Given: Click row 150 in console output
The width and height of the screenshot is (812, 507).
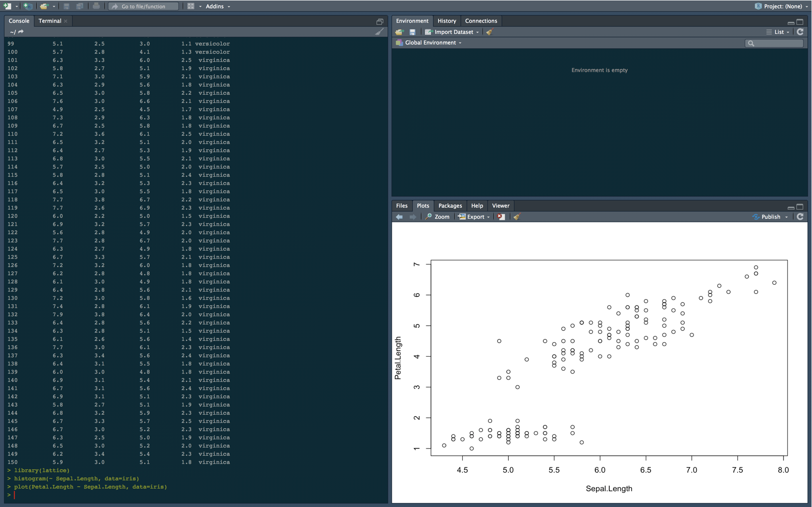Looking at the screenshot, I should coord(118,462).
